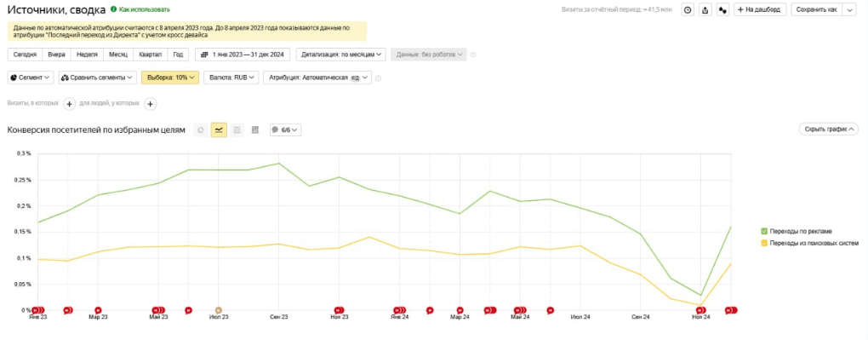
Task: Open the 'Валюта: RUB' dropdown
Action: [x=231, y=78]
